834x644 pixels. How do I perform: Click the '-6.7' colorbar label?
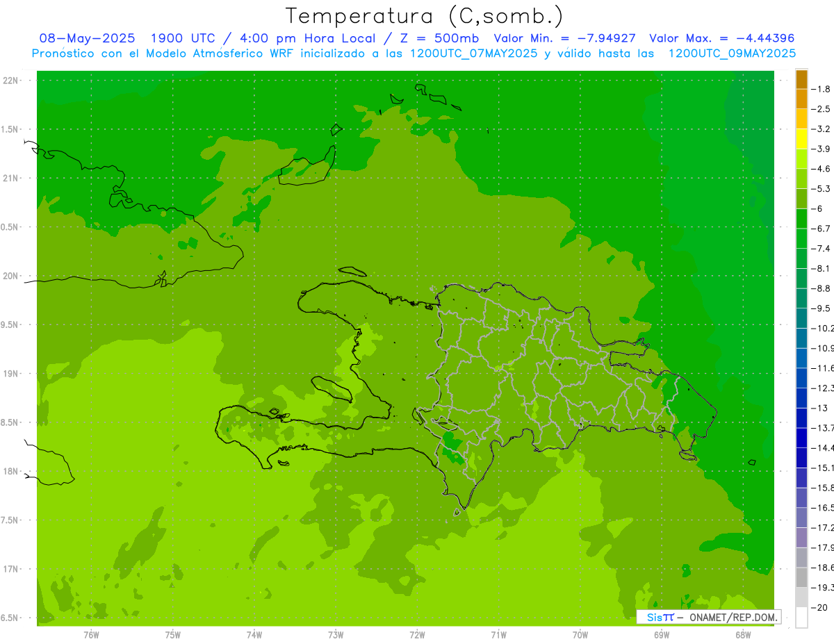(x=822, y=229)
